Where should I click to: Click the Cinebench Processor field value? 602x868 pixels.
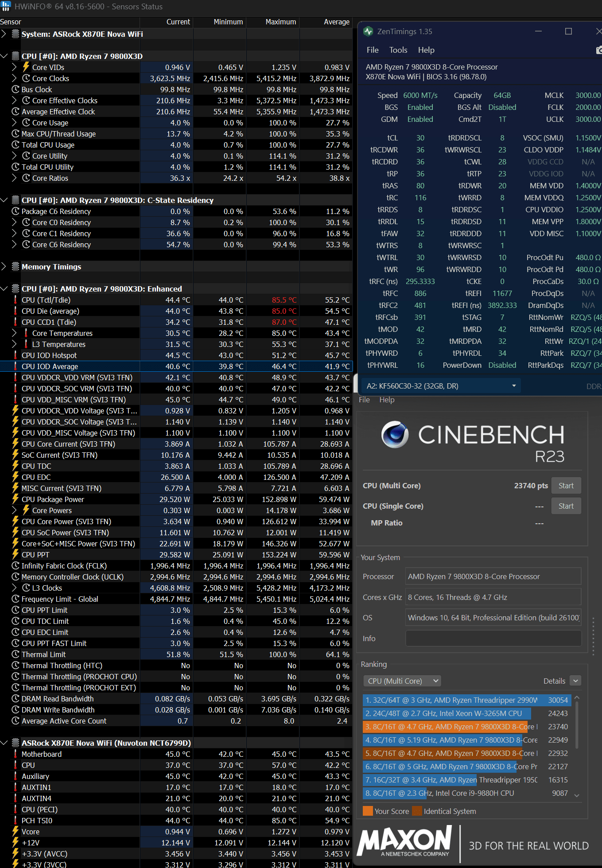click(493, 576)
